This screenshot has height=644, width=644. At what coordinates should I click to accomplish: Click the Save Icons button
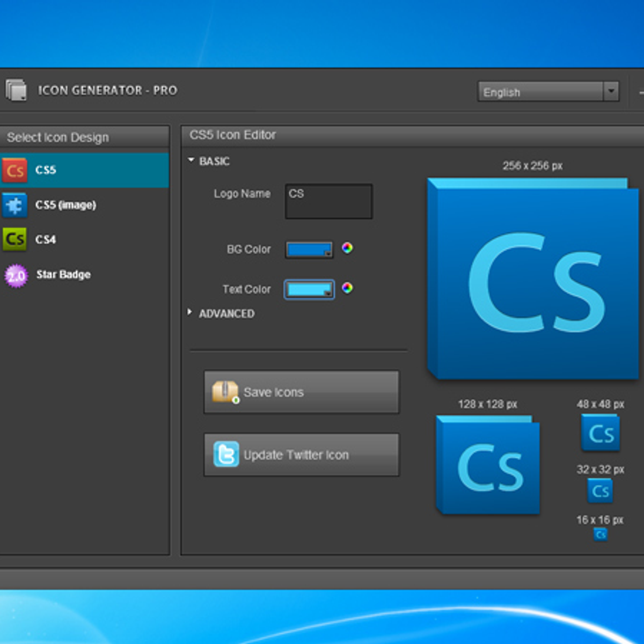pos(302,392)
